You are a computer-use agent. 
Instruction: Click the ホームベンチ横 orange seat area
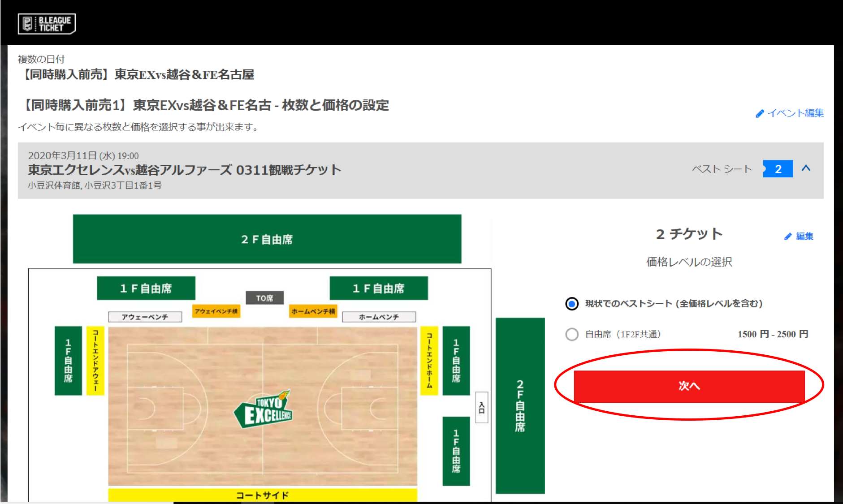[x=313, y=311]
